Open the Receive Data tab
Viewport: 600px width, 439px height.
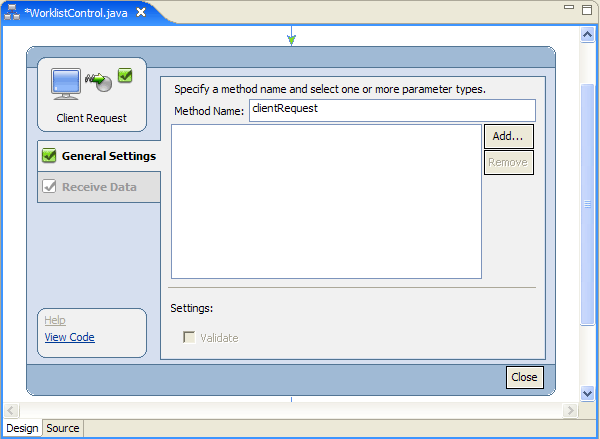[99, 187]
